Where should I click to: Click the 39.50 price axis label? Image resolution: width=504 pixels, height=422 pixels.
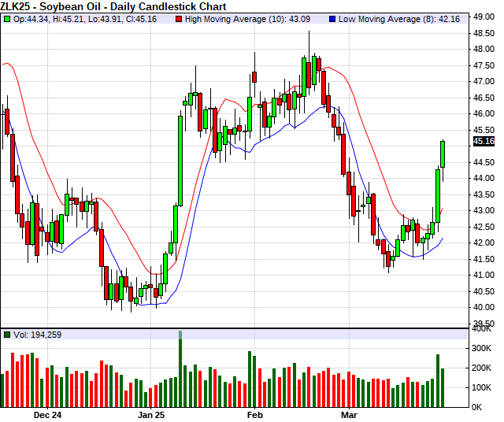(484, 324)
